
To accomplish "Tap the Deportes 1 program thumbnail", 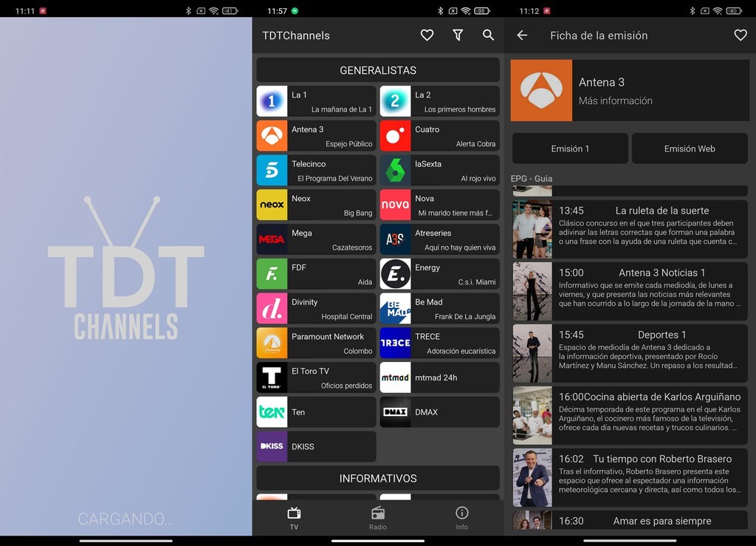I will [x=532, y=354].
